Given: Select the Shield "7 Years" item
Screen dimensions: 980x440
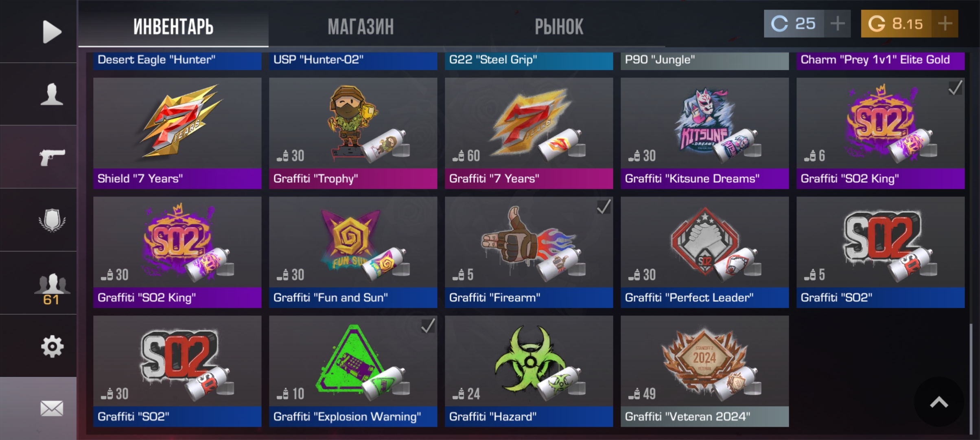Looking at the screenshot, I should click(177, 133).
